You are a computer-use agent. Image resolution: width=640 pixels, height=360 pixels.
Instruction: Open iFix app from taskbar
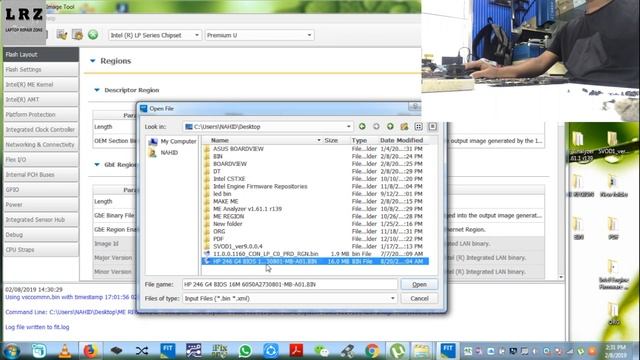220,351
